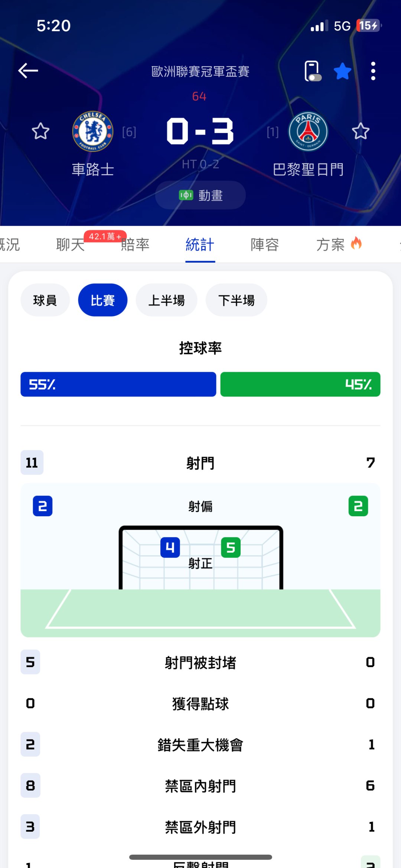Switch to the 賠率 odds tab
Image resolution: width=401 pixels, height=868 pixels.
pyautogui.click(x=135, y=245)
